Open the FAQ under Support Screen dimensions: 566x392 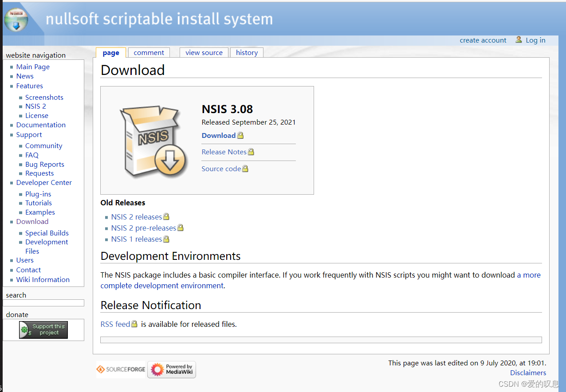pyautogui.click(x=31, y=155)
